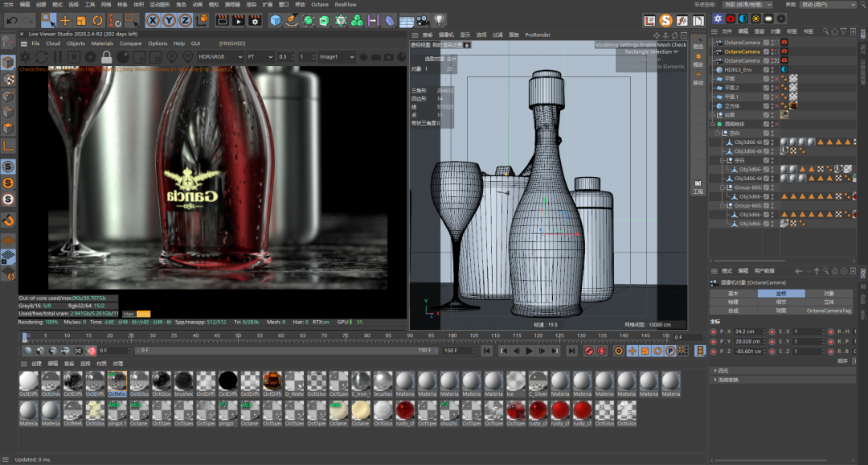This screenshot has width=868, height=465.
Task: Click the Pick Material M icon in Live Viewer
Action: coord(188,57)
